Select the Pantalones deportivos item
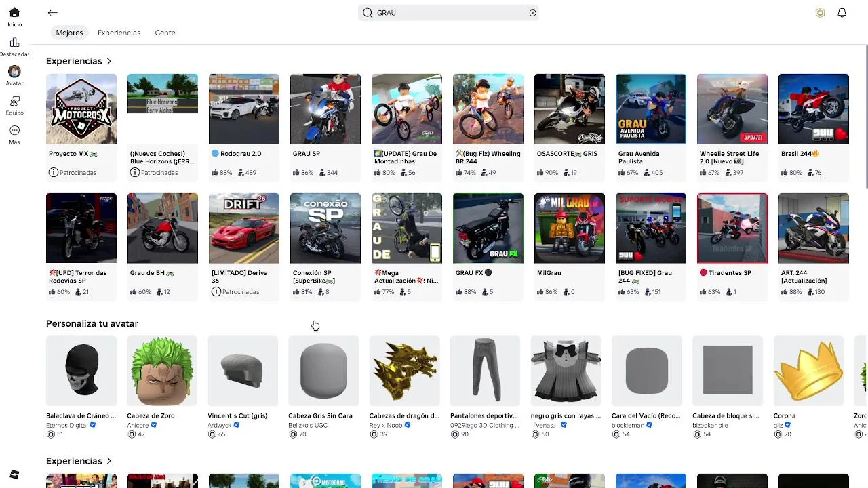 tap(485, 371)
